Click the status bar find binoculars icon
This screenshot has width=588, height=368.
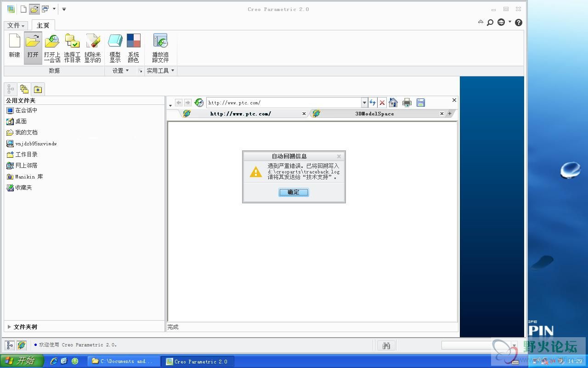386,345
